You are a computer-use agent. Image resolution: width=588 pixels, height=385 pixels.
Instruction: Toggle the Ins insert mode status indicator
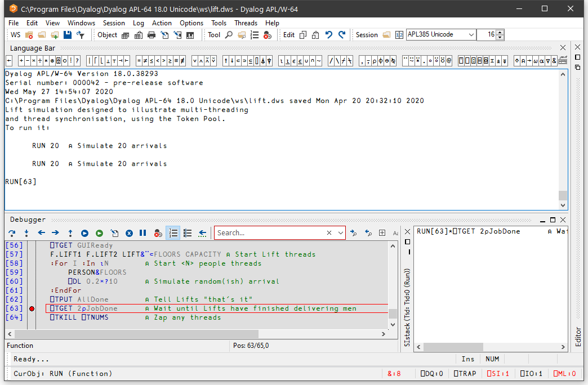point(467,359)
